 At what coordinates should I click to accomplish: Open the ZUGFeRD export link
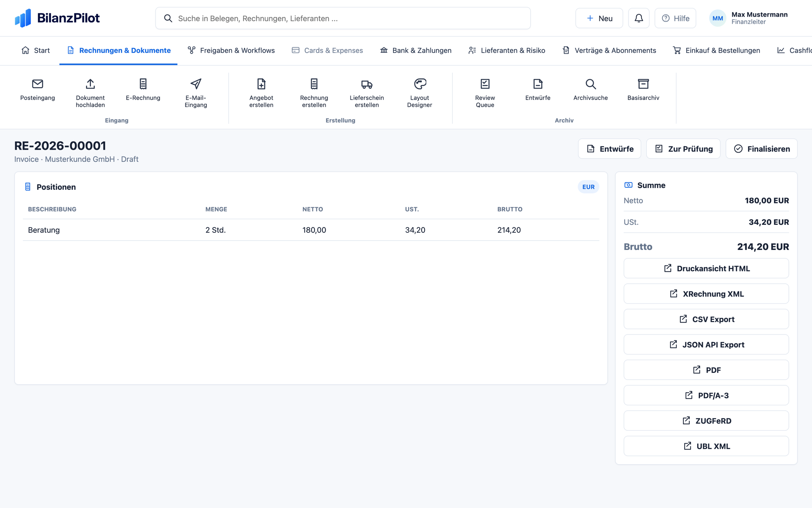coord(706,421)
